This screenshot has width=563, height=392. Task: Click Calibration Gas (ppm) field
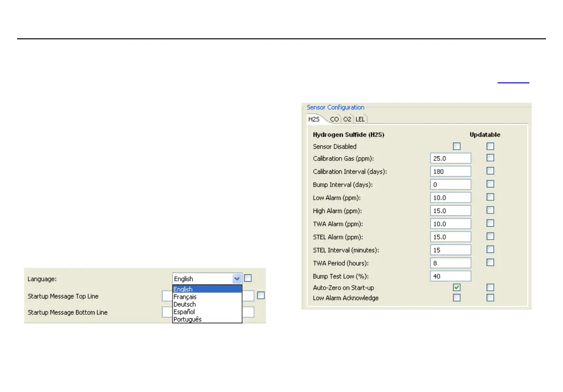click(451, 158)
